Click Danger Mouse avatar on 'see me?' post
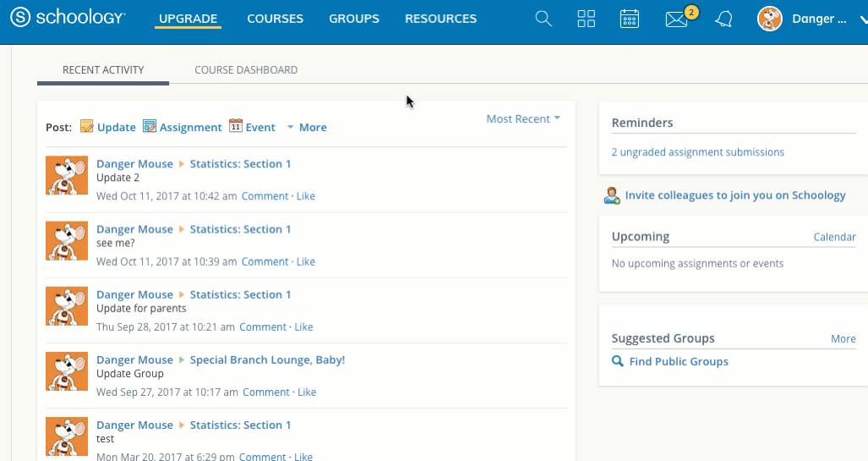 (x=67, y=241)
